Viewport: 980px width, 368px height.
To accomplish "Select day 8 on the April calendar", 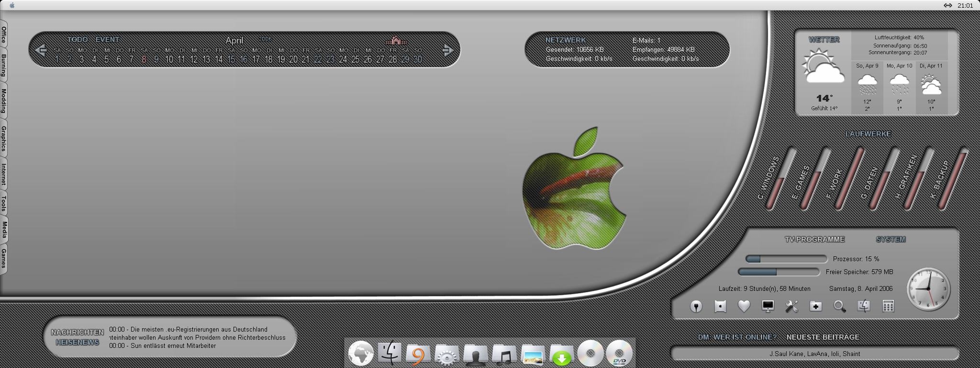I will [x=144, y=59].
